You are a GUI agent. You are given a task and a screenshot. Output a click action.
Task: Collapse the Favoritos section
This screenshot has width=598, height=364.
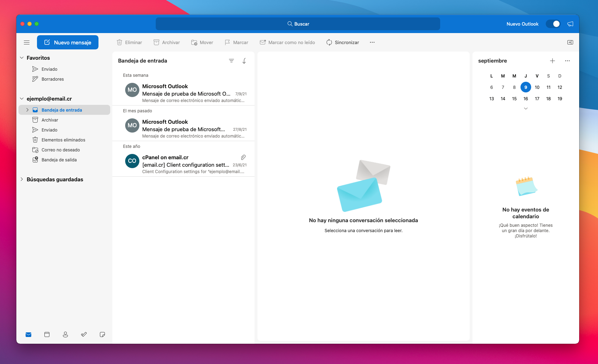[x=22, y=58]
